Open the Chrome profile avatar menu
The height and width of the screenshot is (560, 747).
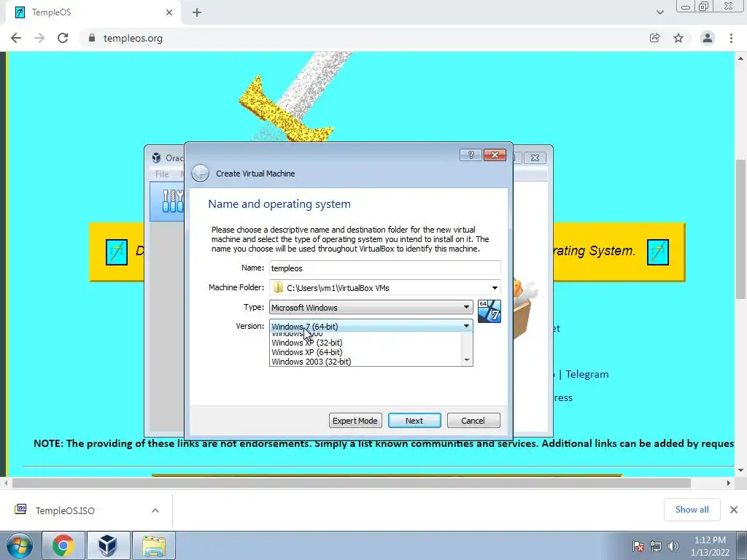tap(708, 38)
